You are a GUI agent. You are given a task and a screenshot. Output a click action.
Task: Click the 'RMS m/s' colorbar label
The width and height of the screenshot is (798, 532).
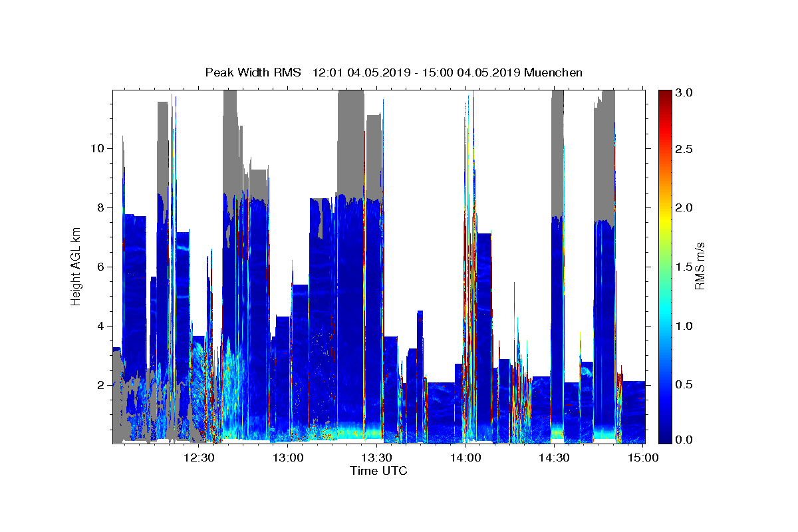point(700,266)
